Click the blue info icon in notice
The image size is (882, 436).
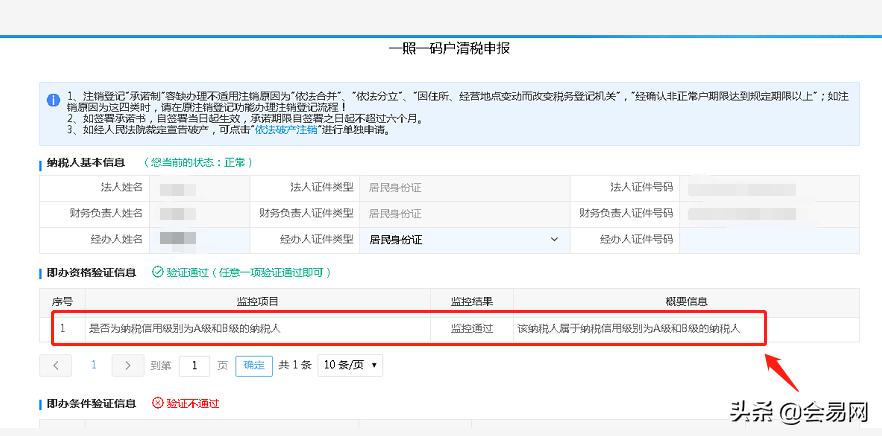pyautogui.click(x=53, y=100)
